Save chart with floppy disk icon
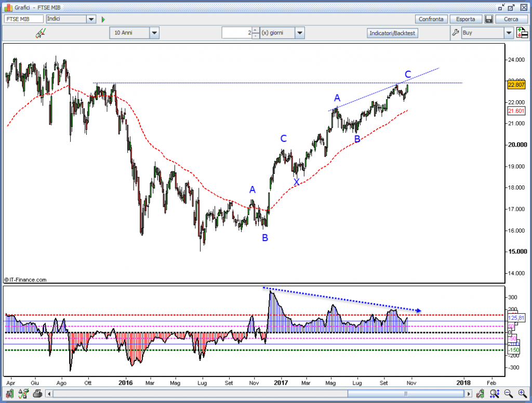The image size is (532, 403). 488,19
